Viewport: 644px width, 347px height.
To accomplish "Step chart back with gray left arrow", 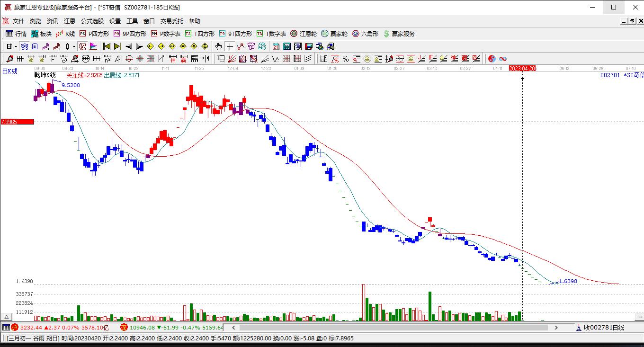I will tap(128, 46).
